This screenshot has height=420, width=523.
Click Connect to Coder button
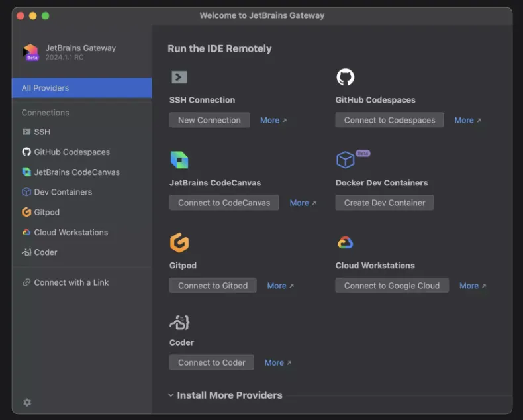(211, 362)
